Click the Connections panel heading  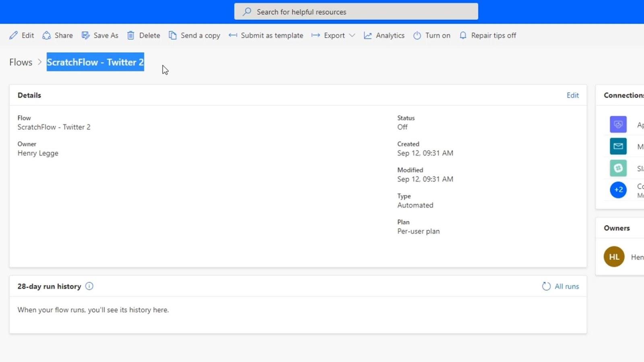tap(623, 95)
